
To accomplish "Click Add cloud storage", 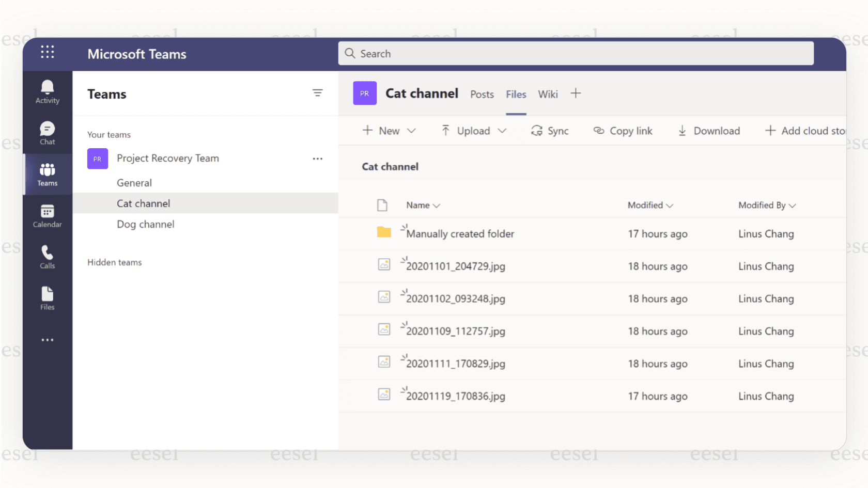I will pyautogui.click(x=806, y=131).
